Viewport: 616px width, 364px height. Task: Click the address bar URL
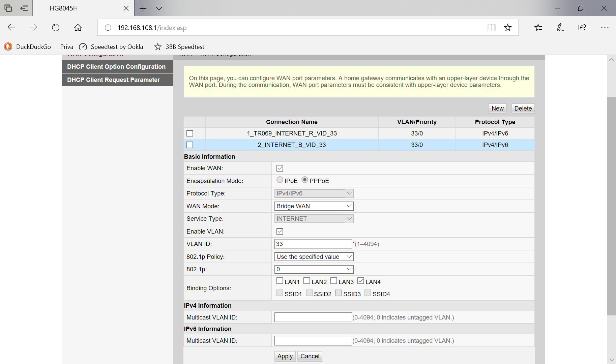pos(152,28)
